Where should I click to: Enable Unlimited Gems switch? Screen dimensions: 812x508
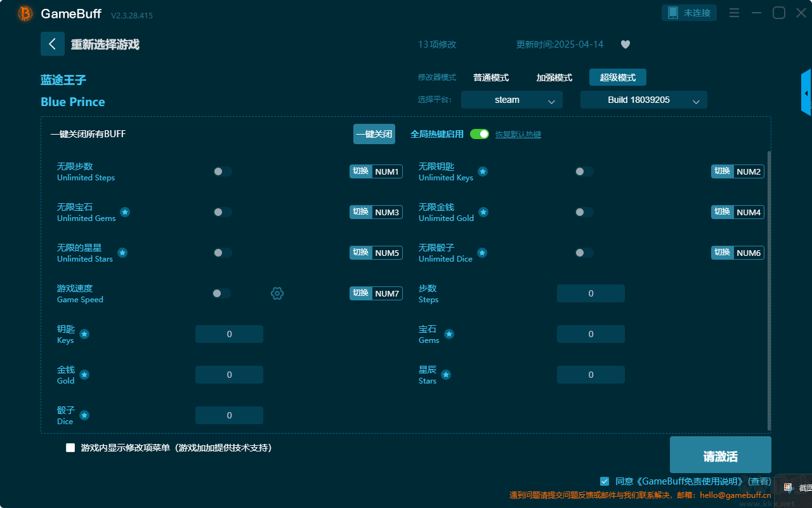click(223, 212)
